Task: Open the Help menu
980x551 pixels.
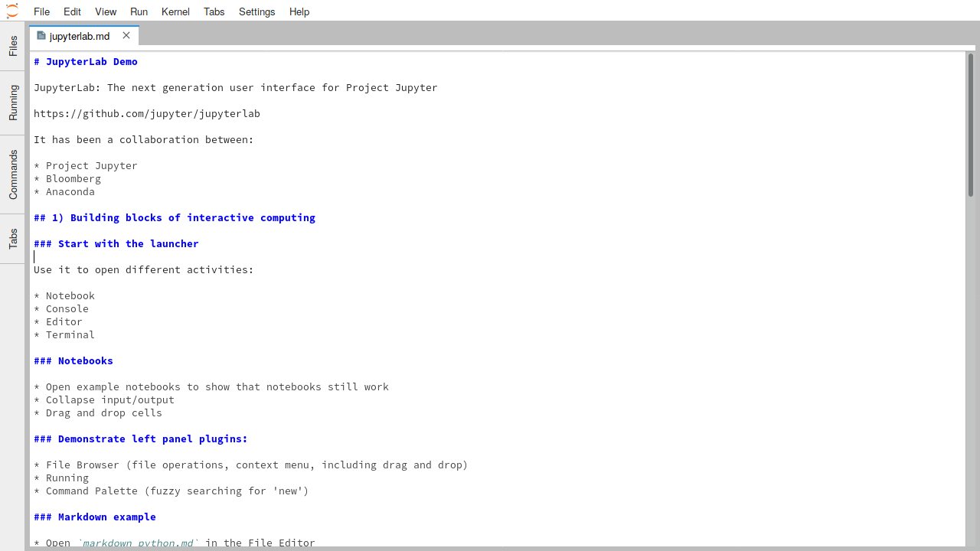Action: click(299, 11)
